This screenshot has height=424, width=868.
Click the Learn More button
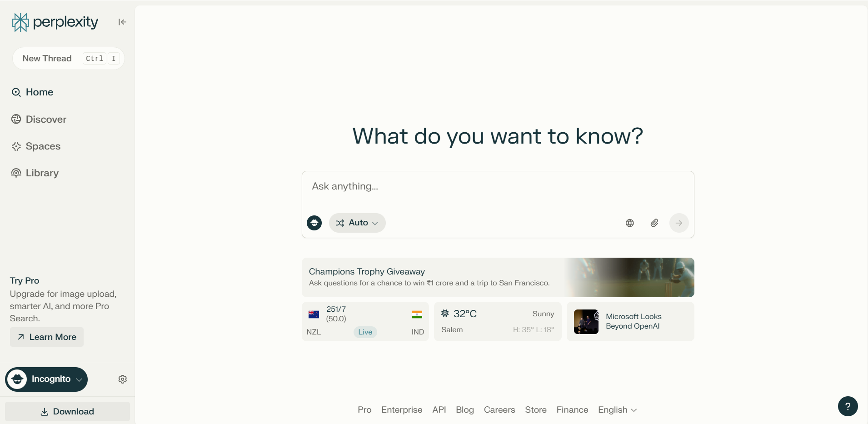47,337
